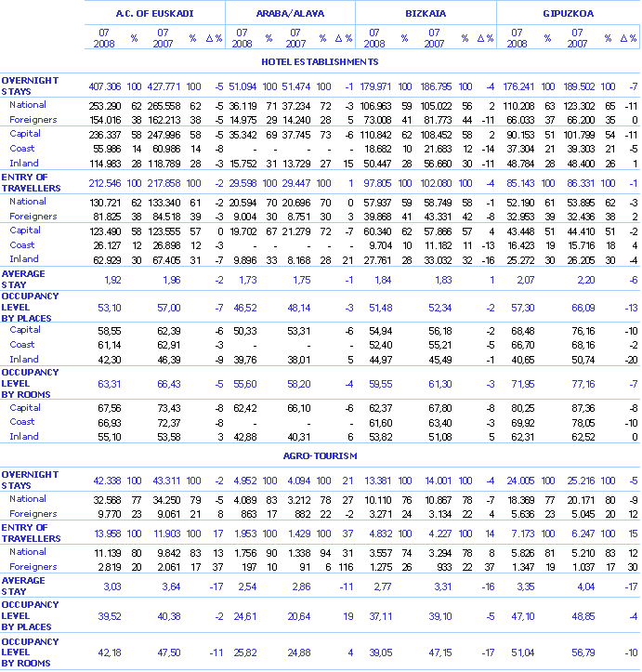Image resolution: width=642 pixels, height=672 pixels.
Task: Select the 179.971 Bizkaia overnight stays value
Action: coord(378,86)
